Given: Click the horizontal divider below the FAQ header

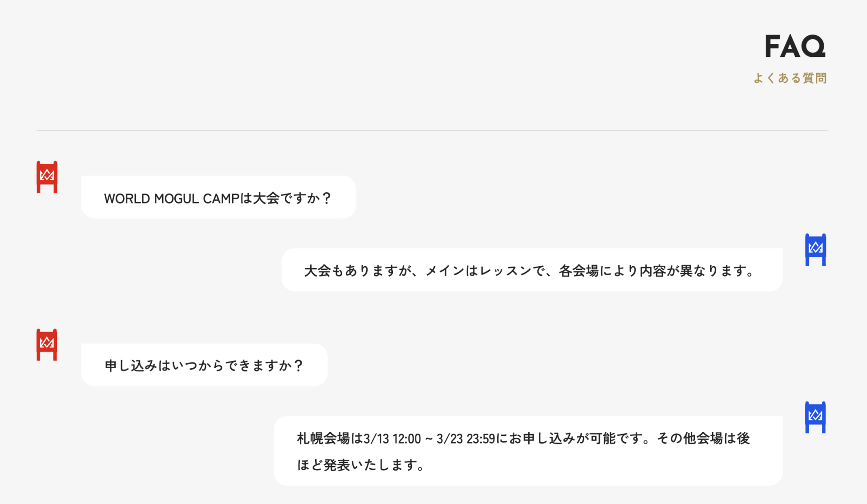Looking at the screenshot, I should tap(432, 131).
